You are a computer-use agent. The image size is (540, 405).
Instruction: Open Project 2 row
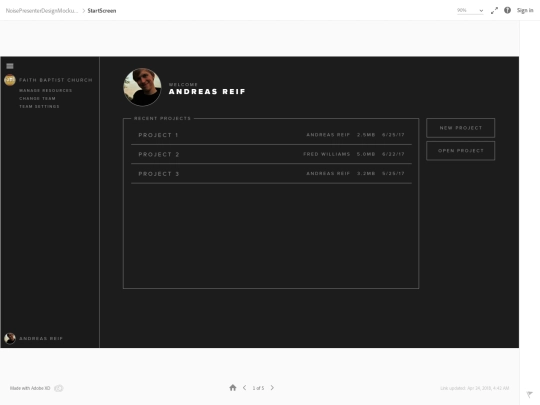pos(271,154)
